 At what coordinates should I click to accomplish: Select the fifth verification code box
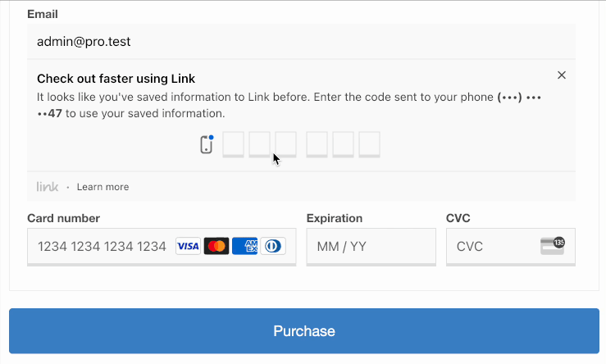pos(343,144)
